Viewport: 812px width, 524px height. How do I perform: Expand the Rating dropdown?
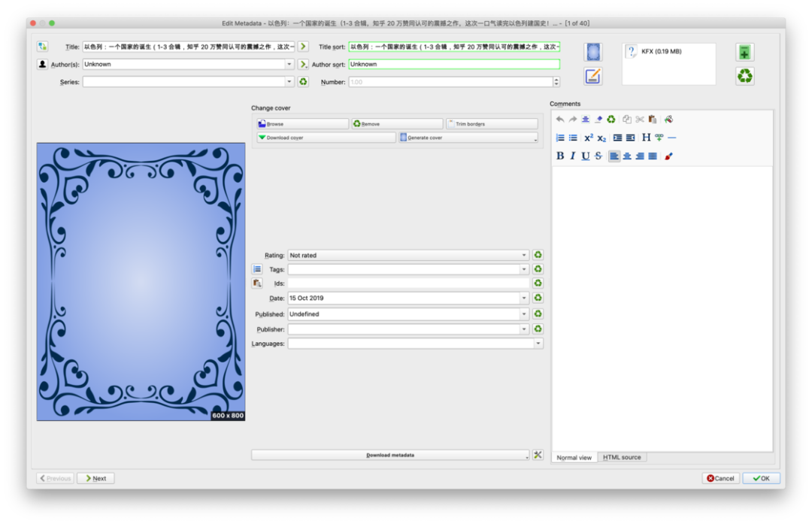point(523,256)
